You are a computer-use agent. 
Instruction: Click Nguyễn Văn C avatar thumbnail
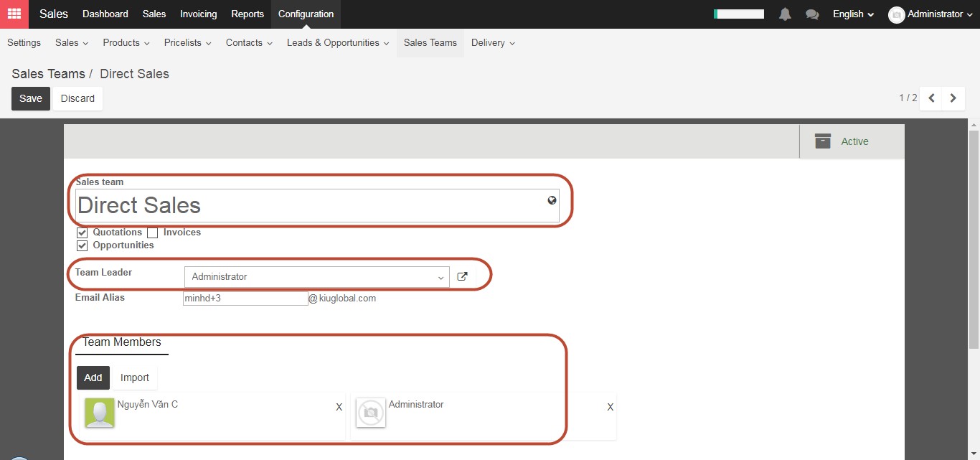coord(100,413)
